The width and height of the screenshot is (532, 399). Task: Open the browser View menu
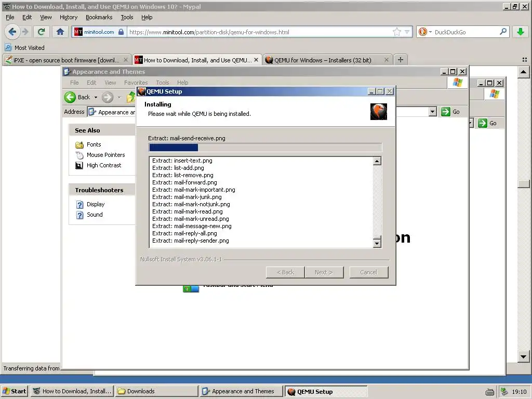tap(46, 17)
